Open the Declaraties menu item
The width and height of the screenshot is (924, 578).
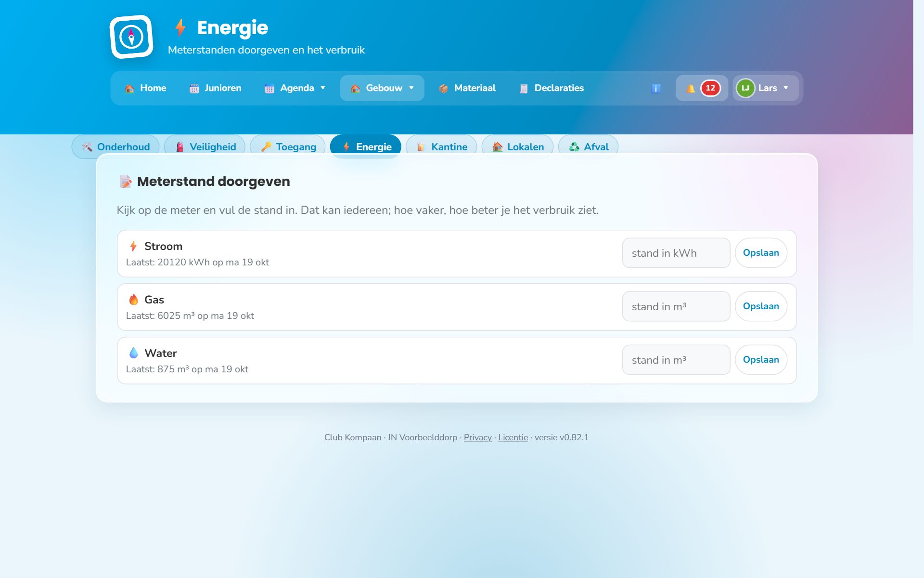[552, 88]
